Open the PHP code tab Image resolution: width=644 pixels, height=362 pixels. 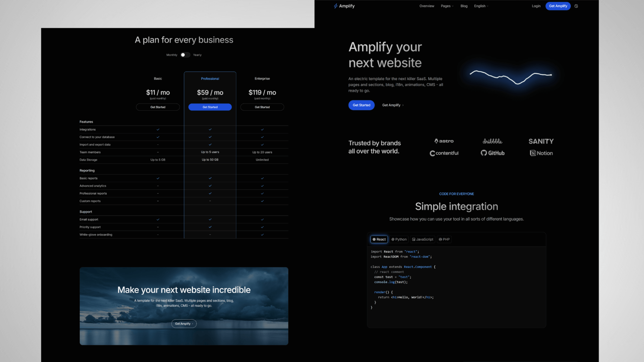click(444, 239)
